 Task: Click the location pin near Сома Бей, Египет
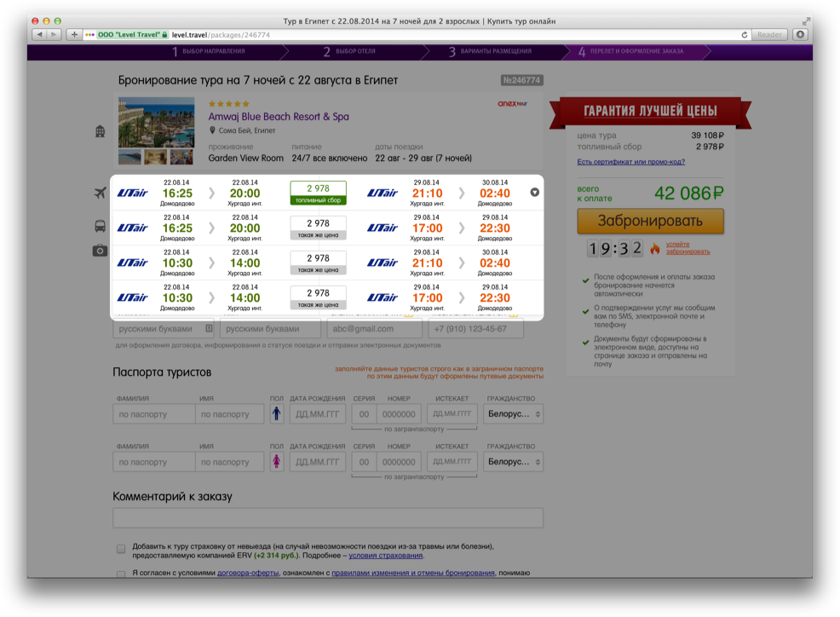point(212,130)
